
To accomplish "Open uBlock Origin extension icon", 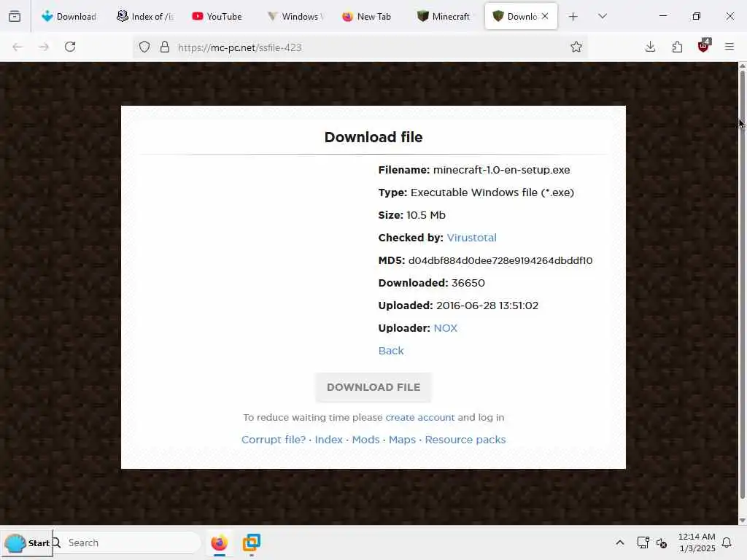I will pos(704,46).
